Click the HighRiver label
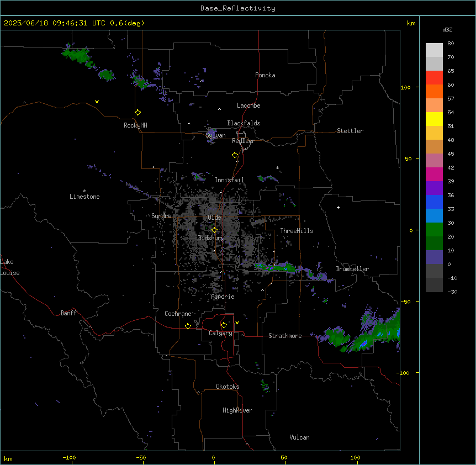The width and height of the screenshot is (476, 465). [x=237, y=410]
